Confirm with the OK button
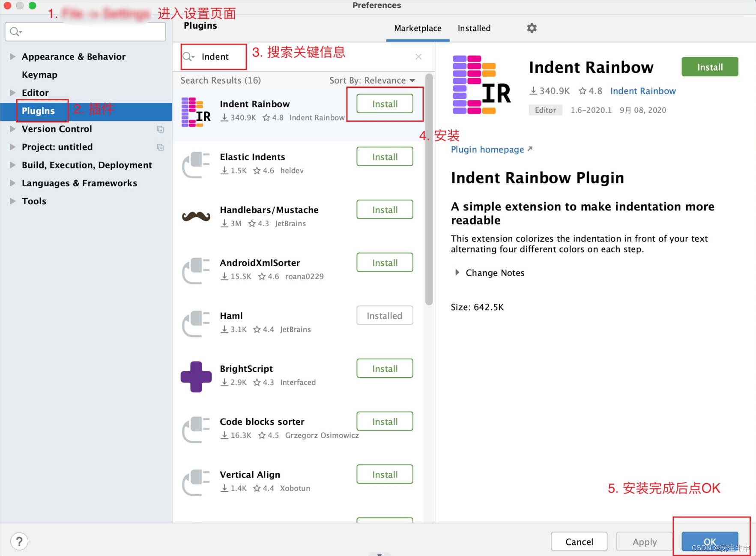This screenshot has width=756, height=556. coord(710,541)
